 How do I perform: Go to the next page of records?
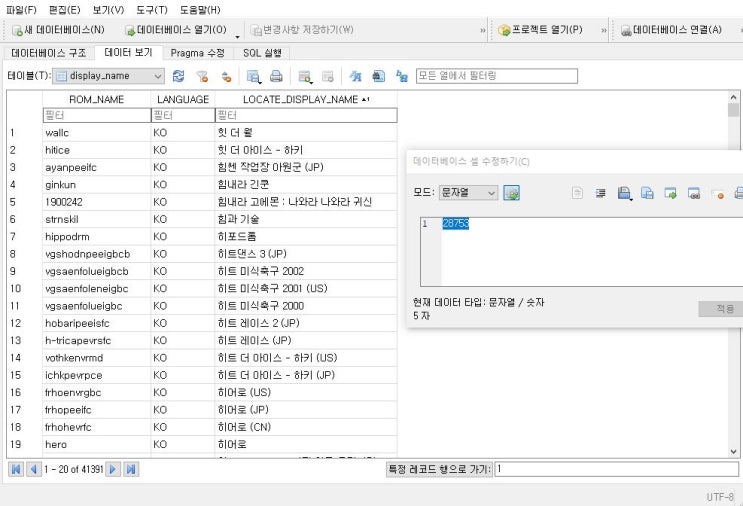(x=113, y=470)
